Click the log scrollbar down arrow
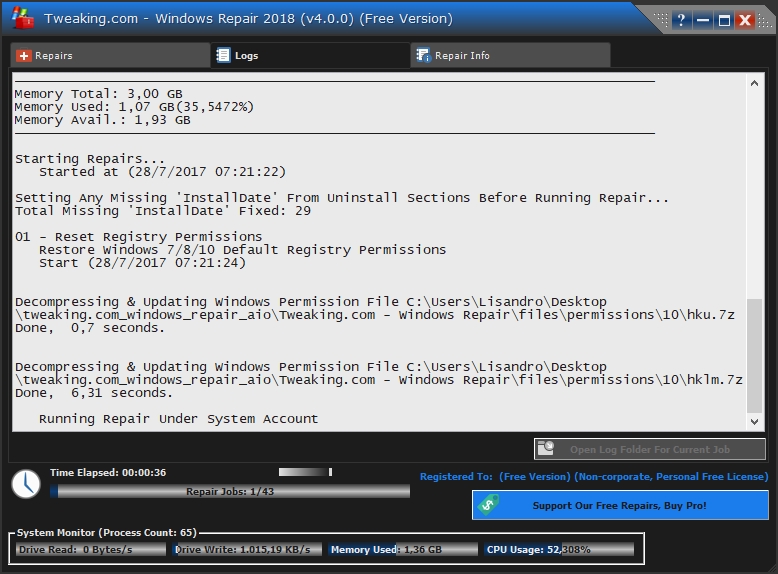This screenshot has width=778, height=574. tap(754, 422)
